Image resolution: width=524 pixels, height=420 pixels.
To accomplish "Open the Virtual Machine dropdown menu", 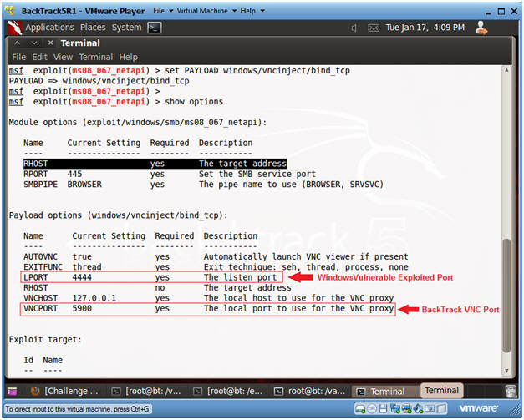I will [206, 11].
